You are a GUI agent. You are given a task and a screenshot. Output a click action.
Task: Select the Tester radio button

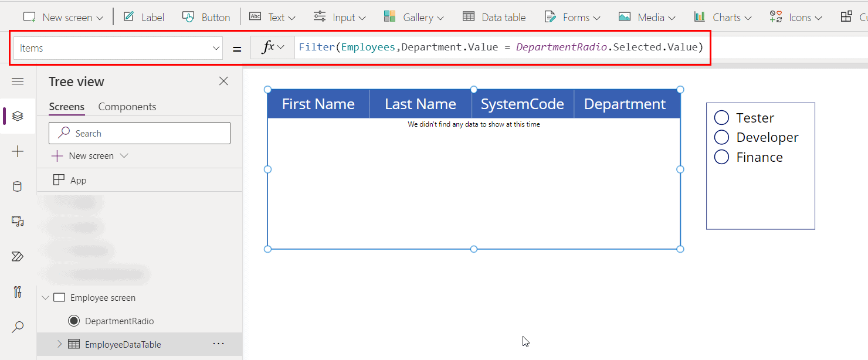tap(721, 117)
